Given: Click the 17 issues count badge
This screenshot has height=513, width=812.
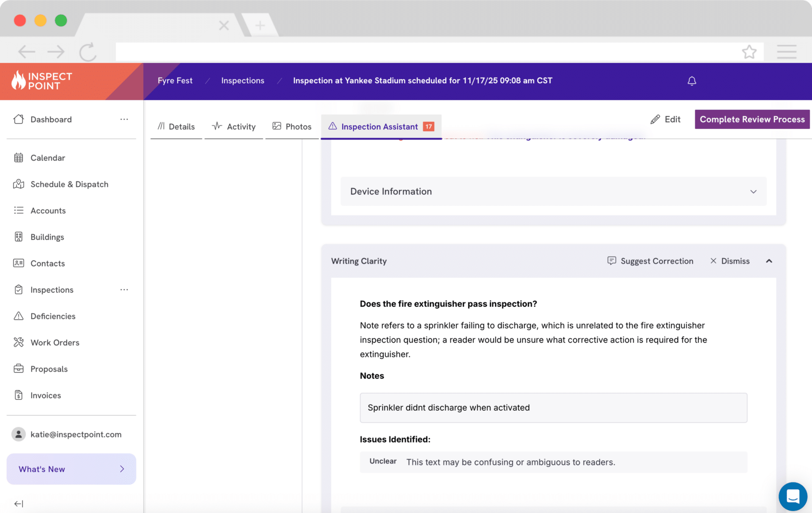Looking at the screenshot, I should (x=429, y=126).
